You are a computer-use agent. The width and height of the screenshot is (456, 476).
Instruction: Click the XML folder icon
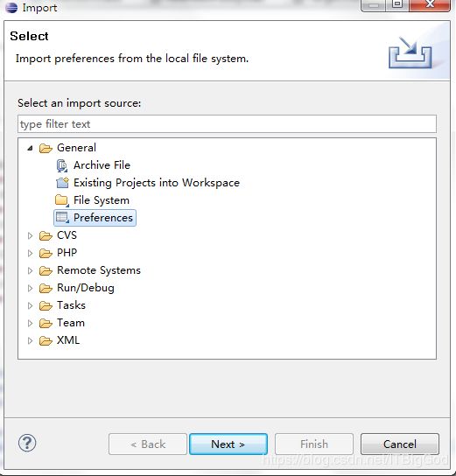(x=46, y=340)
